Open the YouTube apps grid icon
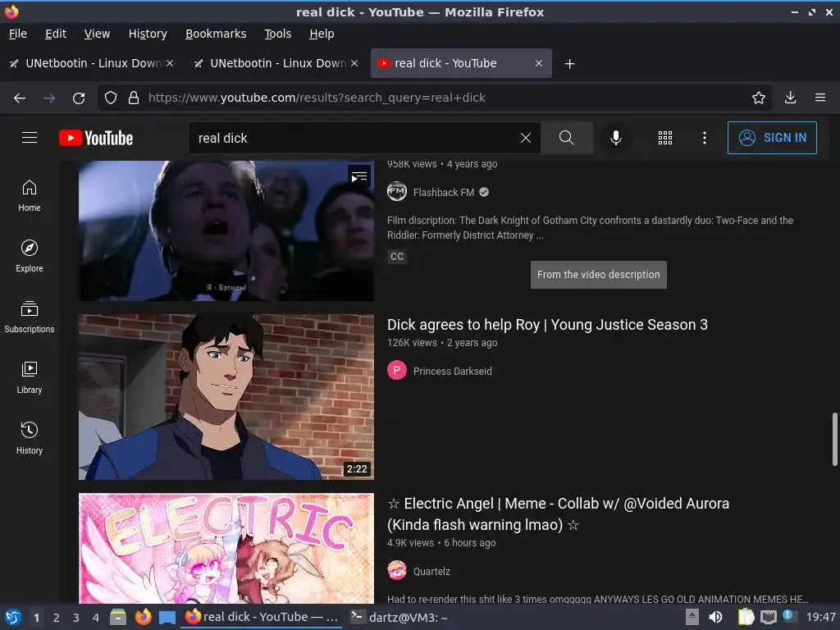The width and height of the screenshot is (840, 630). pyautogui.click(x=664, y=138)
